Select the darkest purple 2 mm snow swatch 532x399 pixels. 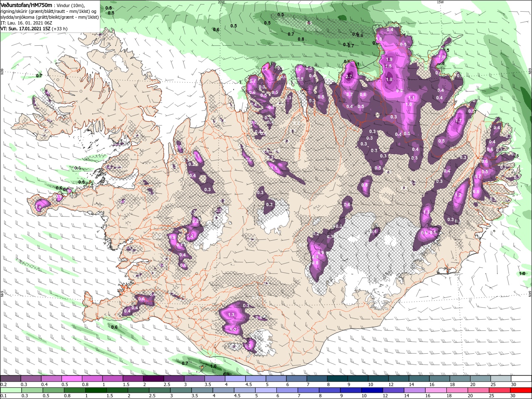click(154, 379)
